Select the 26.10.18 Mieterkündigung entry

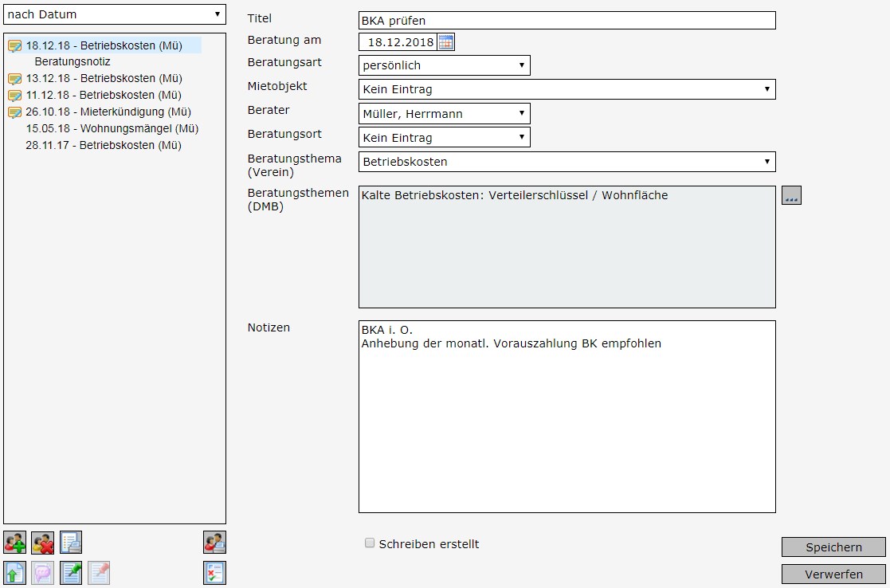coord(108,112)
